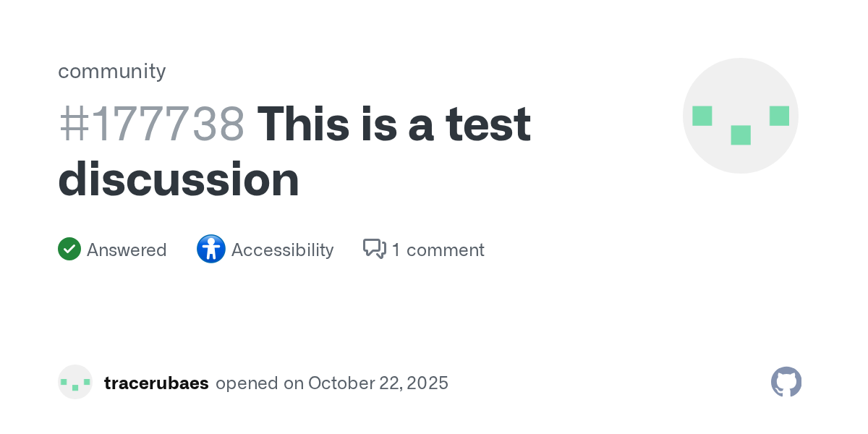This screenshot has height=434, width=868.
Task: Click discussion number #177738
Action: pos(152,123)
